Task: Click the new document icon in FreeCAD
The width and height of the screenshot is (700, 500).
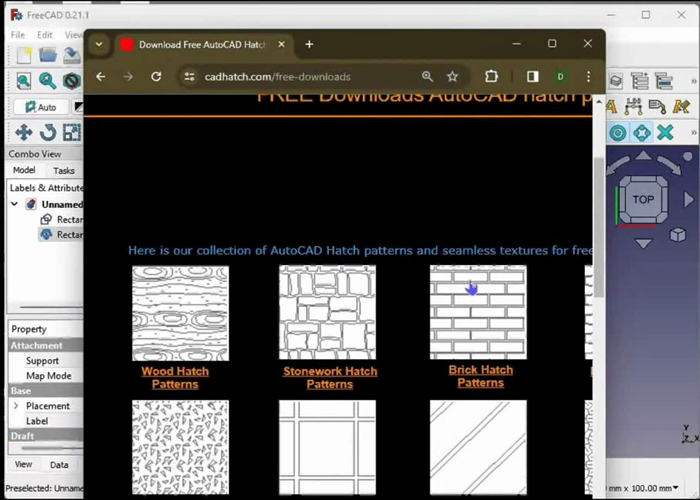Action: 22,55
